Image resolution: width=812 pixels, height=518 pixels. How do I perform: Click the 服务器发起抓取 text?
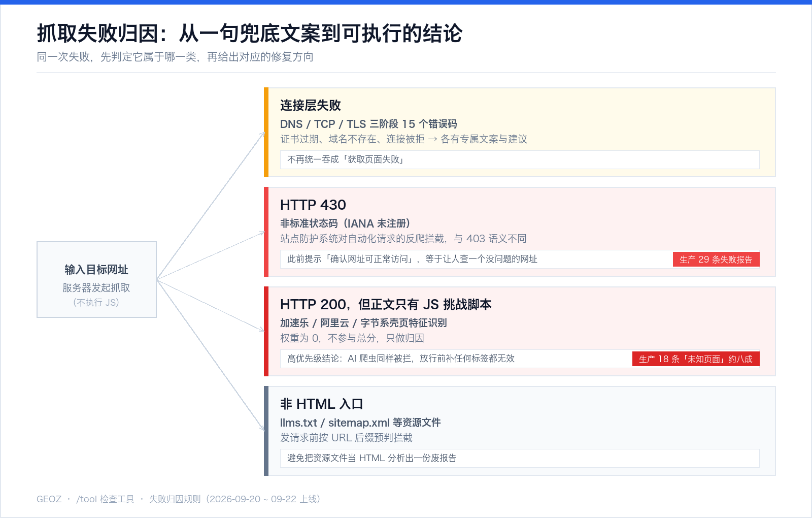point(96,288)
